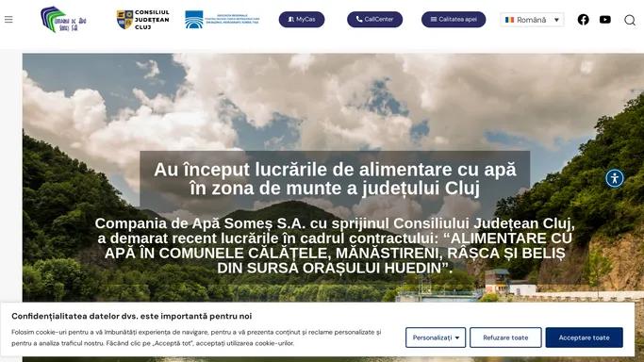Open the Consiliul Județean Cluj logo link
644x362 pixels.
tap(143, 19)
